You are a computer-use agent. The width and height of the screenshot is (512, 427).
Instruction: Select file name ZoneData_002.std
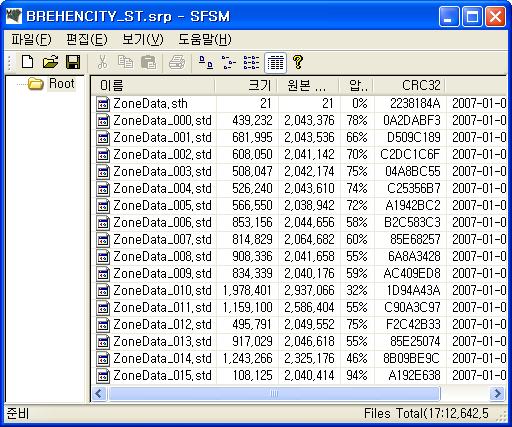click(162, 155)
